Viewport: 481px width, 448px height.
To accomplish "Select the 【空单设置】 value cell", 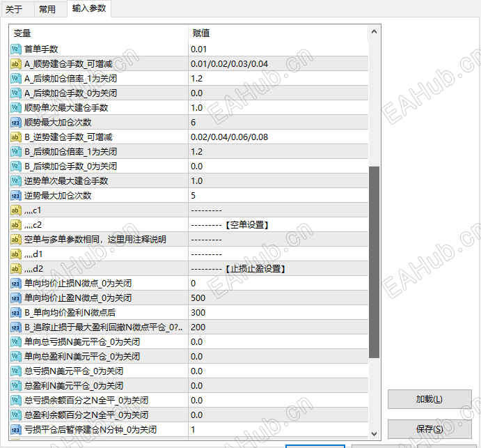I will (278, 225).
